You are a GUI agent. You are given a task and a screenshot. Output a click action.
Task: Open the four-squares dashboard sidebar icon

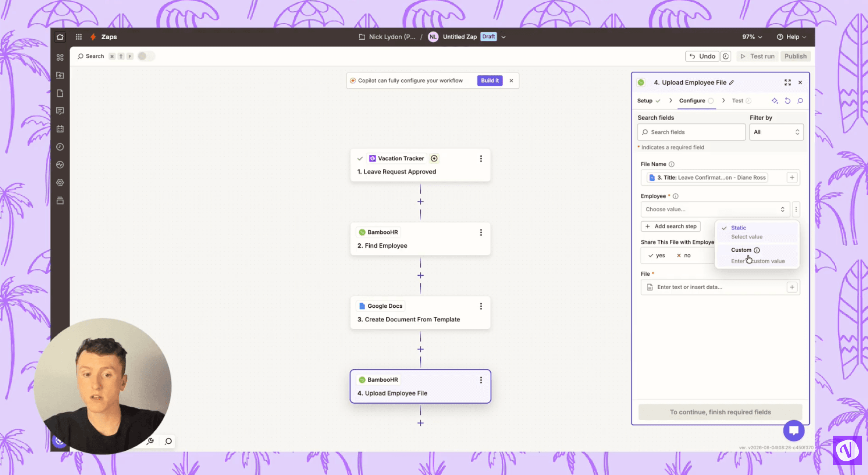click(60, 57)
